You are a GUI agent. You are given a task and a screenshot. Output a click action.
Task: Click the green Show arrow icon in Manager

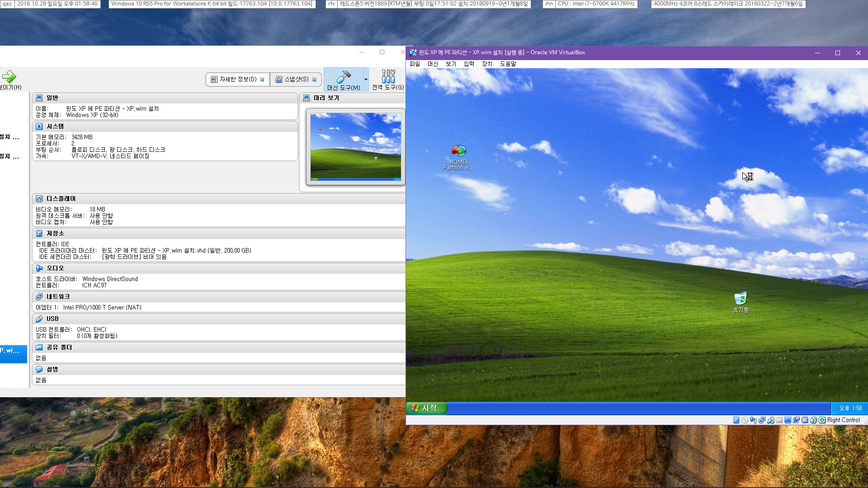(x=9, y=76)
